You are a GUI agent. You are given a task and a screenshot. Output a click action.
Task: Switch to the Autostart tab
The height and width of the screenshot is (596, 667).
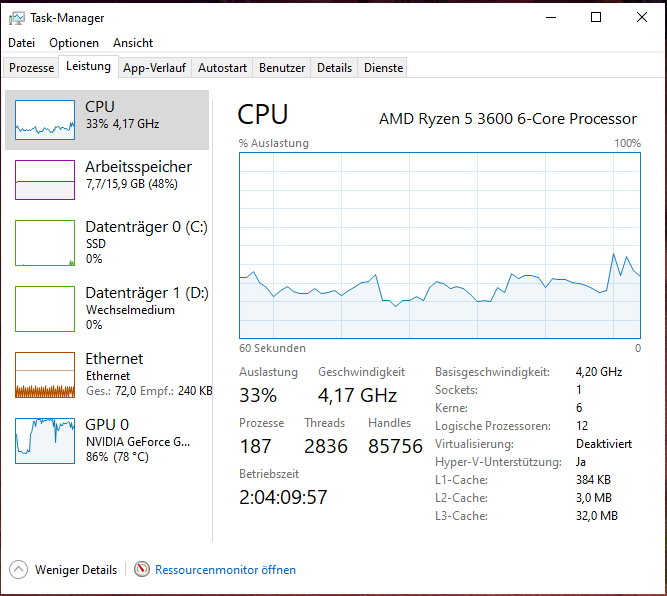click(222, 68)
